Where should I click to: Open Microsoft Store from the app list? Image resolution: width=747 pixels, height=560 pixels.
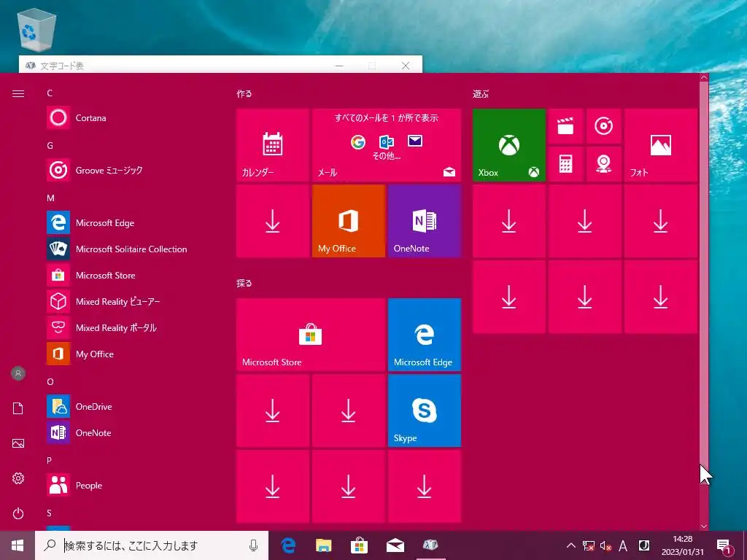[128, 275]
